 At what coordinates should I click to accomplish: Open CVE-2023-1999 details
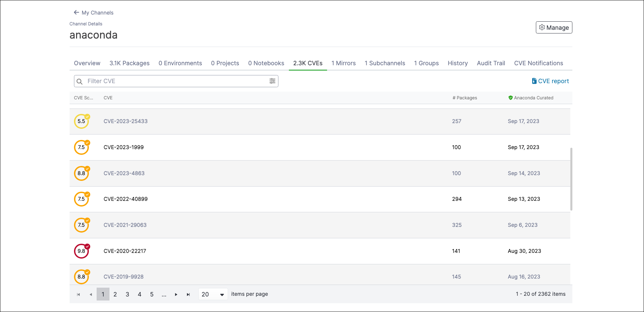coord(124,147)
